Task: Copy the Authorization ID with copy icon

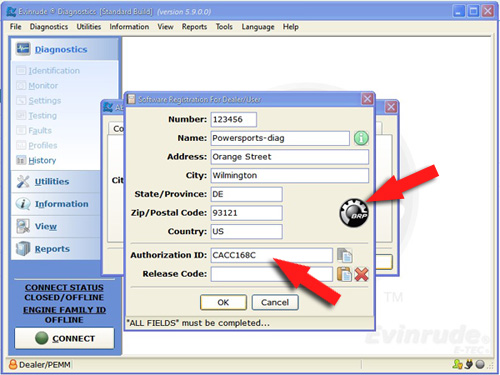Action: pos(344,255)
